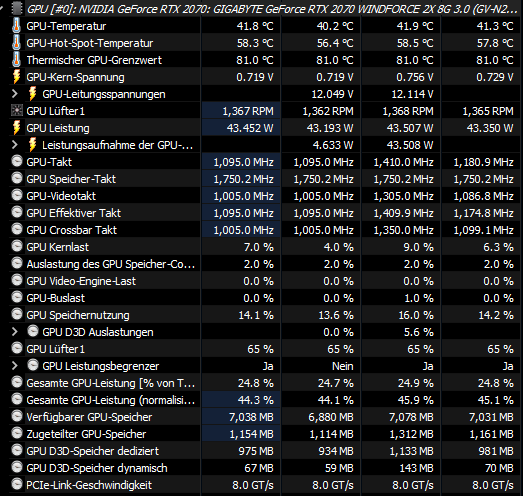This screenshot has width=523, height=496.
Task: Click the 43.452 W current power value
Action: pyautogui.click(x=250, y=128)
